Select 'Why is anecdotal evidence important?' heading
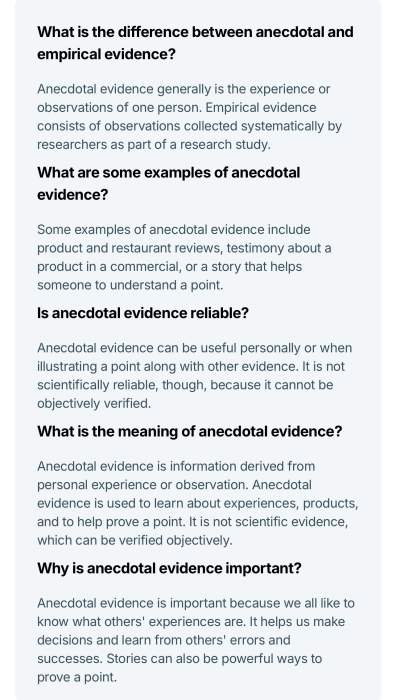396x700 pixels. [169, 568]
